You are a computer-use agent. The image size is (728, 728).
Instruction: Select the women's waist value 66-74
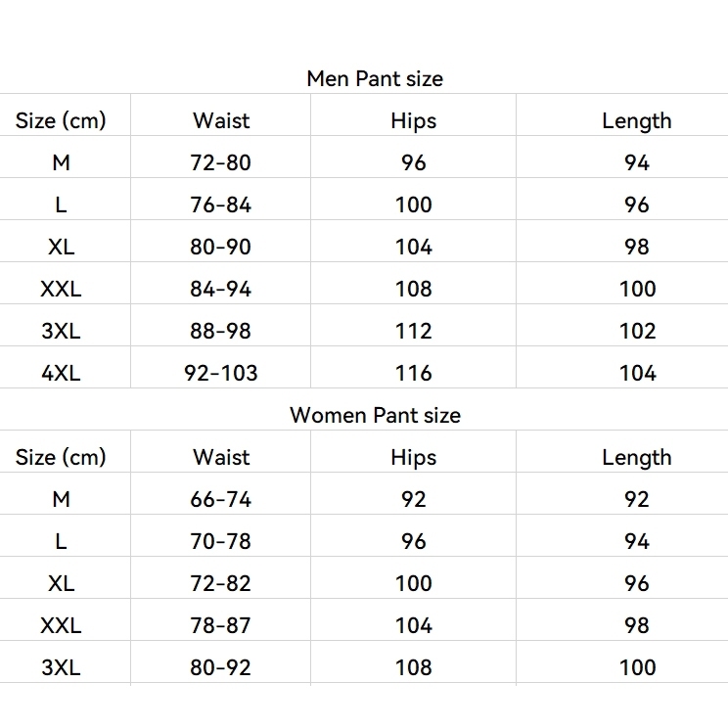pos(221,499)
